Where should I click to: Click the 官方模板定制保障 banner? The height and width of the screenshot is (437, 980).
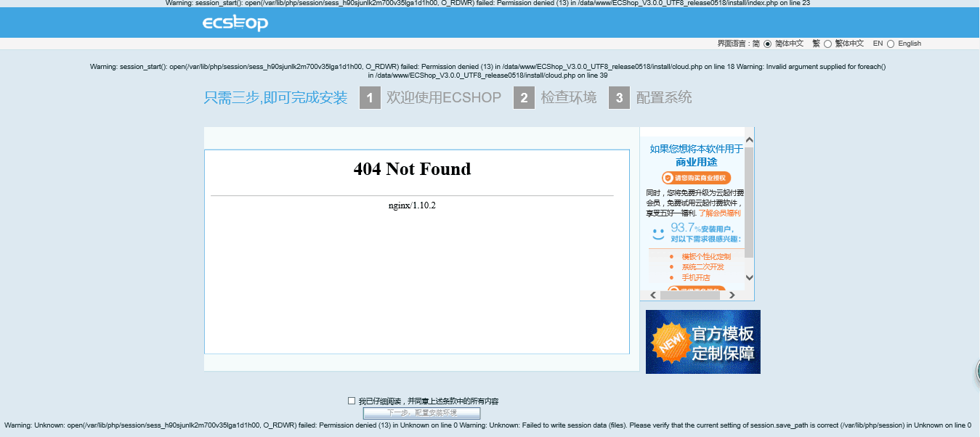[703, 342]
